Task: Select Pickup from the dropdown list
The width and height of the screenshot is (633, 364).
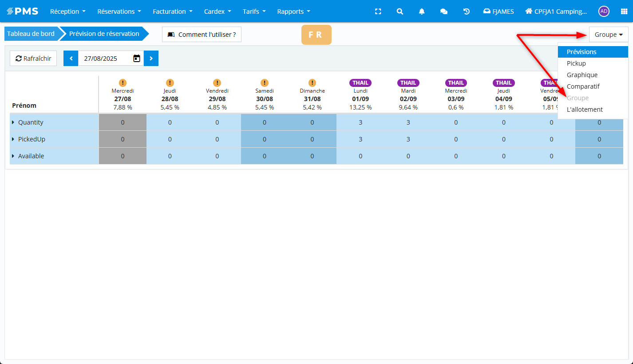Action: [576, 63]
